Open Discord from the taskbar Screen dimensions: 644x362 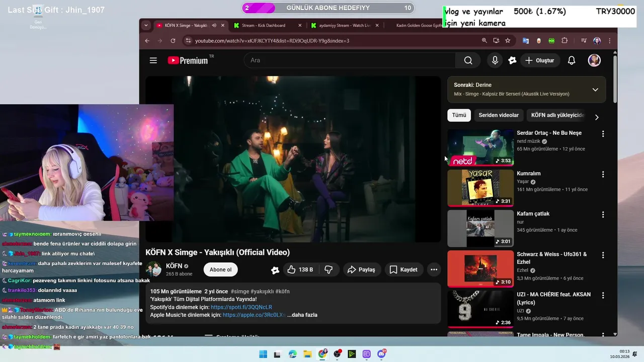tap(382, 354)
